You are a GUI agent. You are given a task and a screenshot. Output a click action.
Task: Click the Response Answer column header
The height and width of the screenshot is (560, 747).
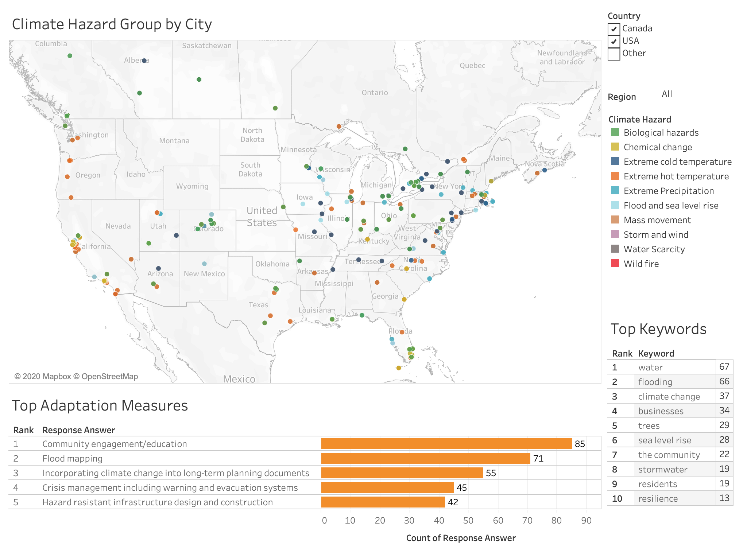78,430
